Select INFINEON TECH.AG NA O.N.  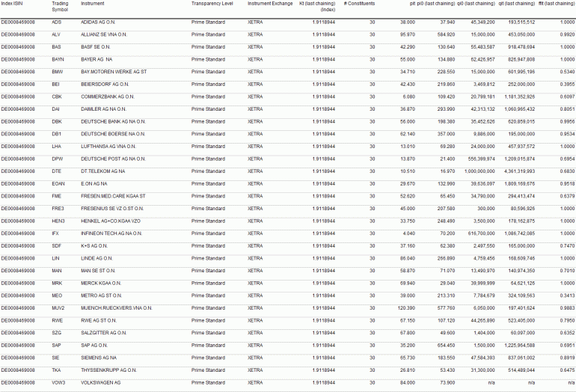coord(111,233)
